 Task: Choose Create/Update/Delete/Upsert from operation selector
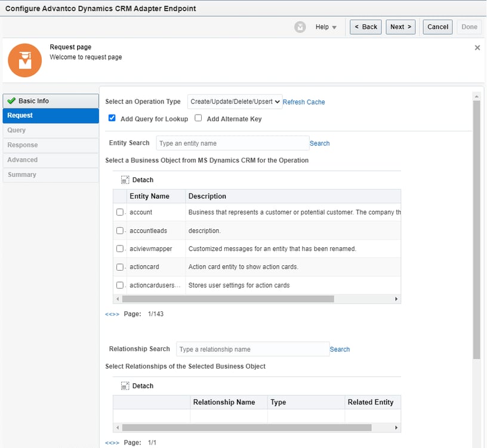click(x=235, y=102)
